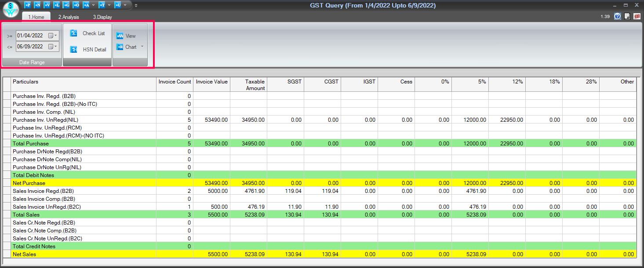
Task: Select the Purchase Inv. Regd. (B2B) row
Action: [320, 96]
